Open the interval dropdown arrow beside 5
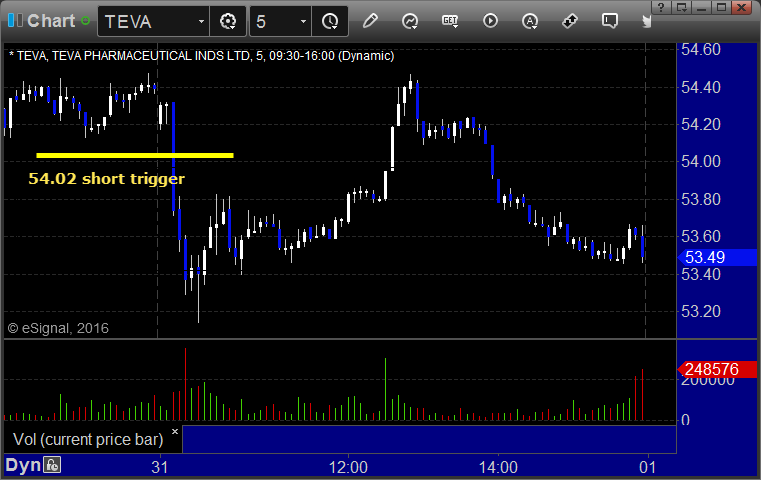This screenshot has height=480, width=761. point(303,21)
